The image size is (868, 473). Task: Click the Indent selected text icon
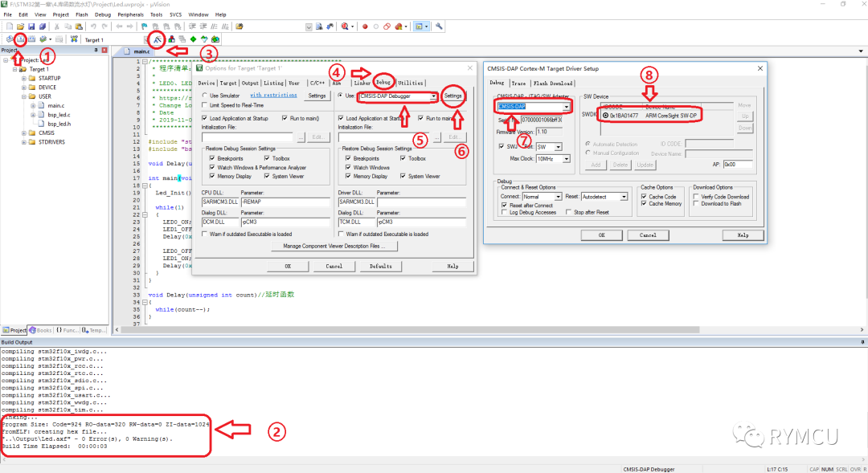pos(192,27)
